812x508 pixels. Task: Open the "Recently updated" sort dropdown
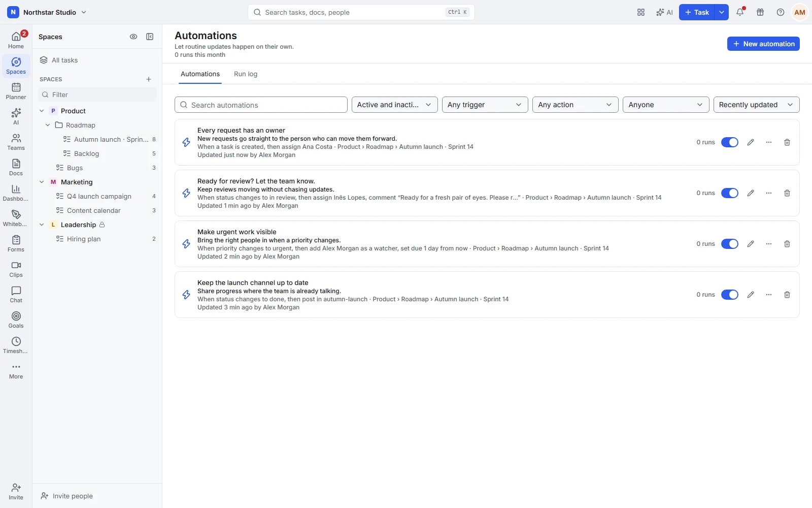756,105
